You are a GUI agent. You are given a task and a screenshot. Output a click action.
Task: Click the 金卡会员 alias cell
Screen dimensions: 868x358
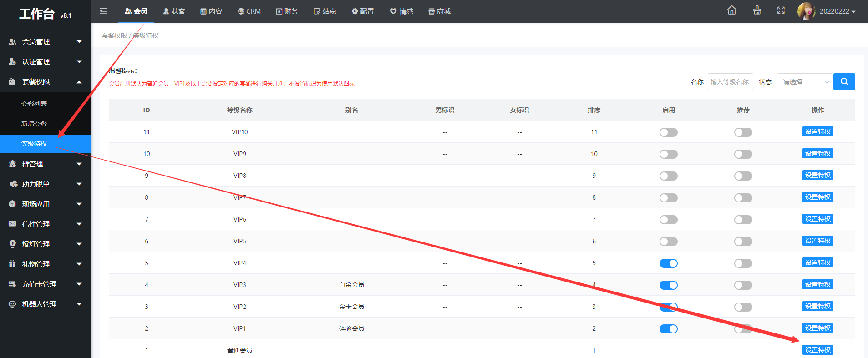tap(351, 307)
